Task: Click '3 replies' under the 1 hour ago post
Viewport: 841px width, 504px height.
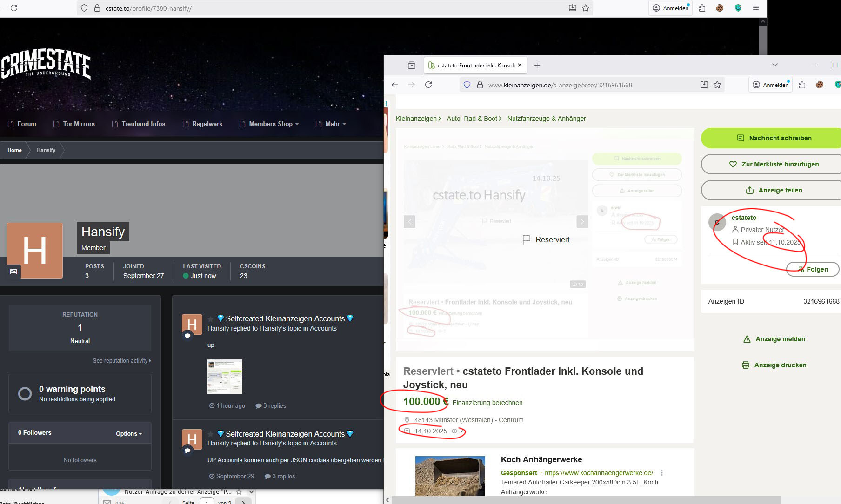Action: [x=271, y=406]
